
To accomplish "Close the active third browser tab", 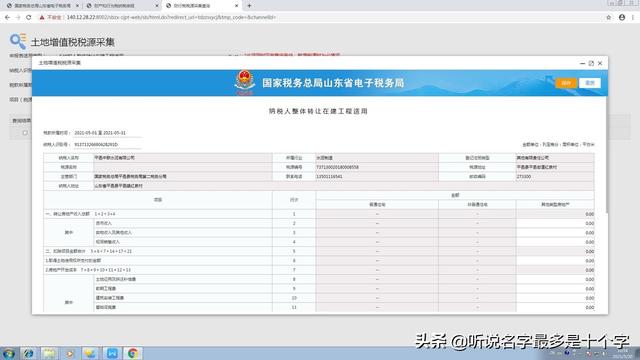I will coord(236,6).
